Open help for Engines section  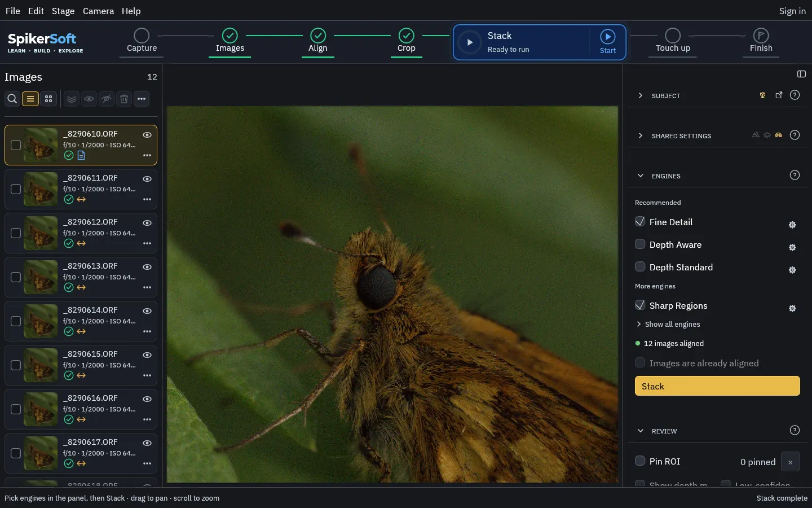coord(795,175)
